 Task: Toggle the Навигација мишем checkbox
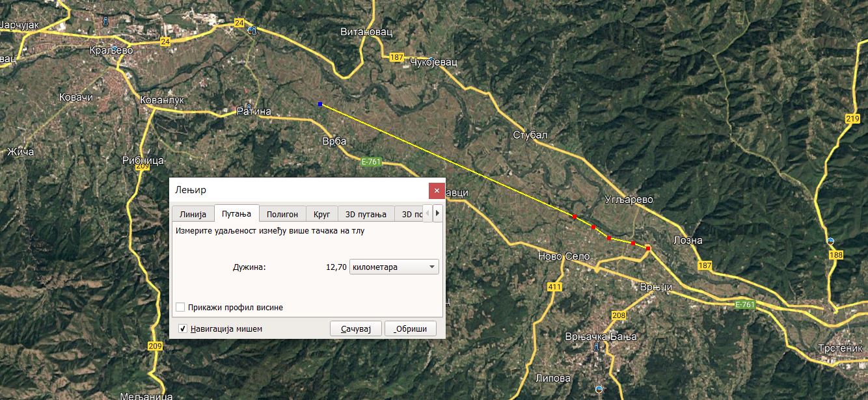click(183, 328)
